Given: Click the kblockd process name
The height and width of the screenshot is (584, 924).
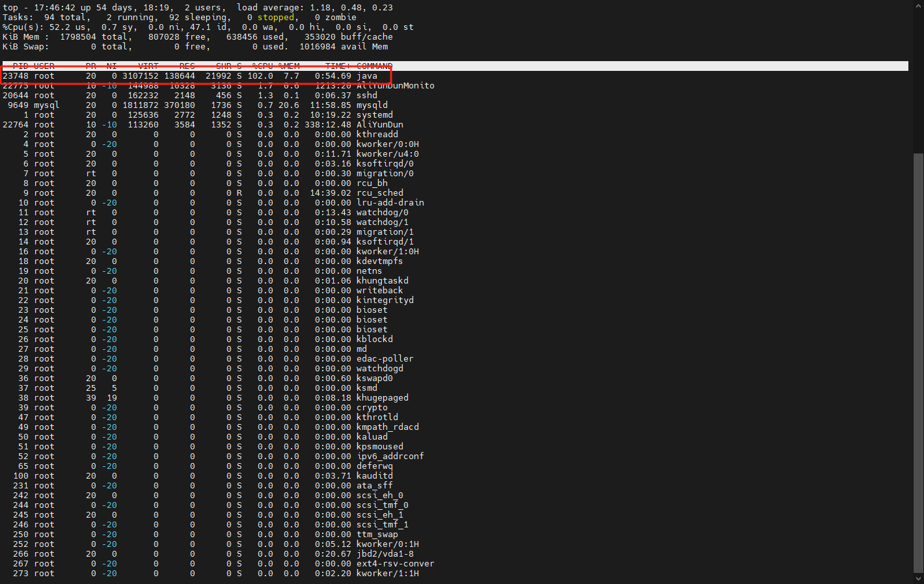Looking at the screenshot, I should pyautogui.click(x=375, y=339).
